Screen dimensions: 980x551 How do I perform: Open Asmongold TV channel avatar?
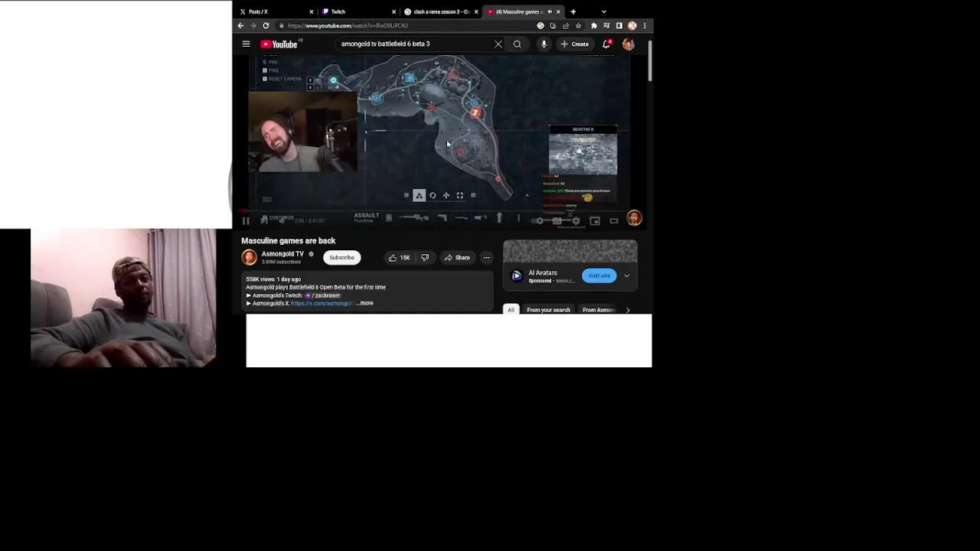pos(249,257)
